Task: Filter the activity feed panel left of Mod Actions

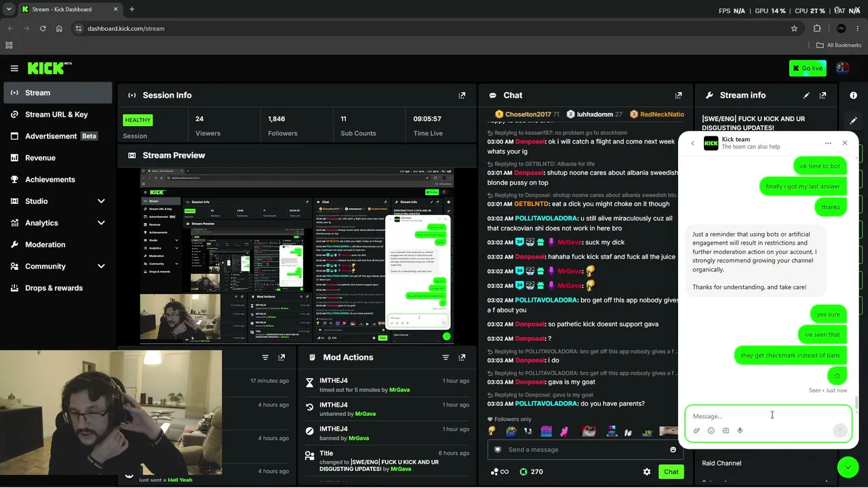Action: tap(265, 357)
